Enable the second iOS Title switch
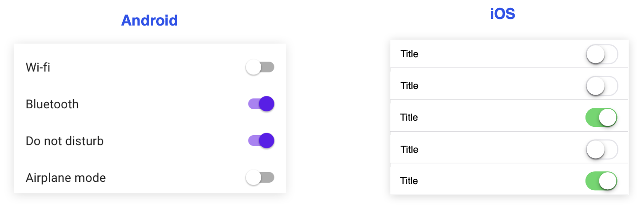 (602, 86)
